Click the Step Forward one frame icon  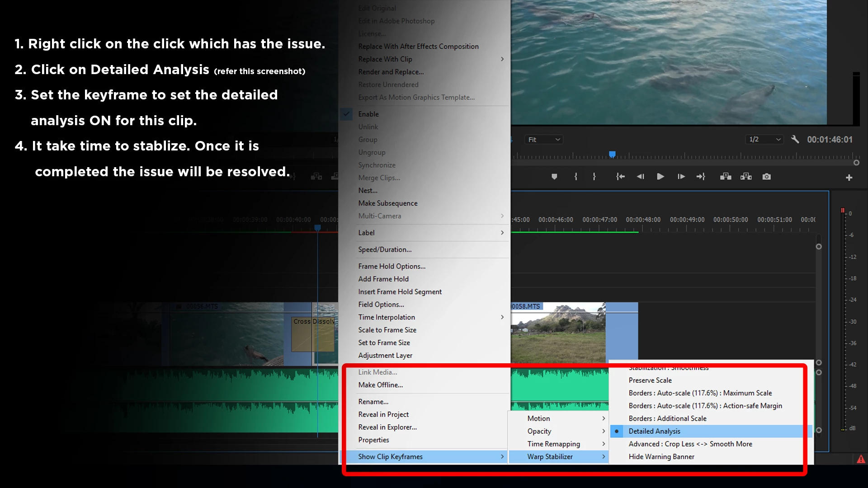pos(681,177)
